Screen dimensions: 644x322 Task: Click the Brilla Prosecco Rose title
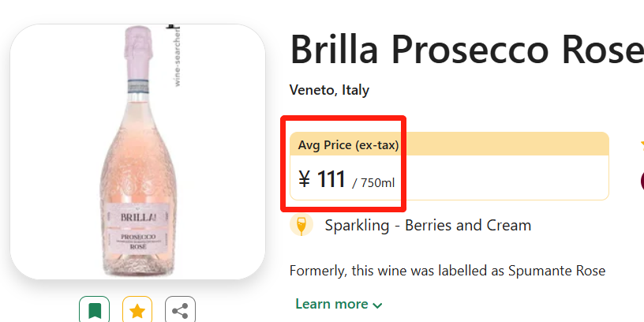coord(466,51)
